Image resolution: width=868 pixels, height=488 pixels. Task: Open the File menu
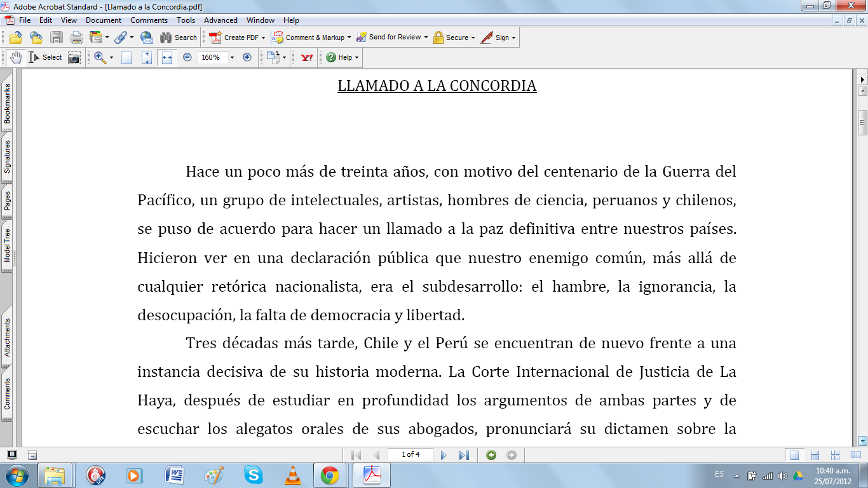(x=25, y=20)
